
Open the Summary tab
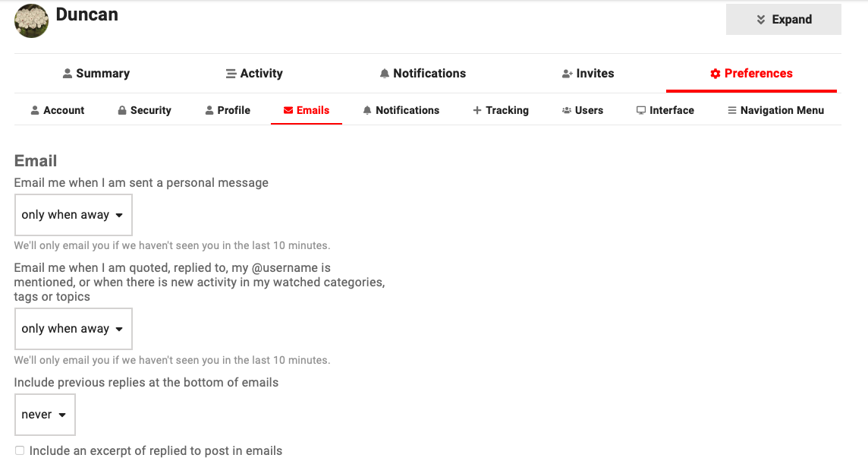point(96,74)
